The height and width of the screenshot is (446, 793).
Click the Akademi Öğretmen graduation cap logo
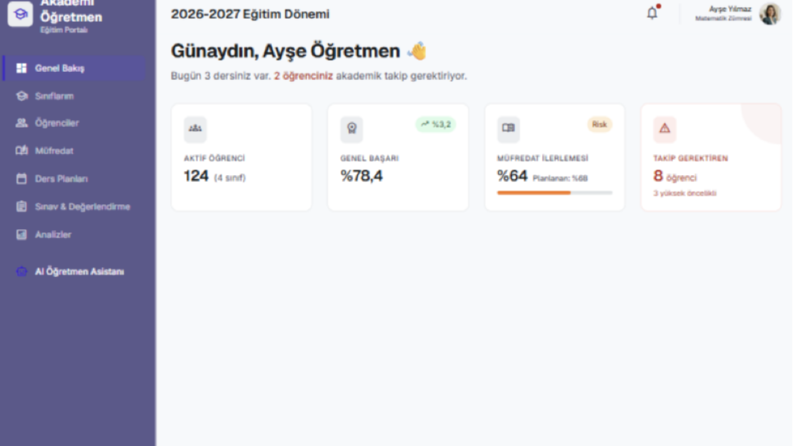20,14
